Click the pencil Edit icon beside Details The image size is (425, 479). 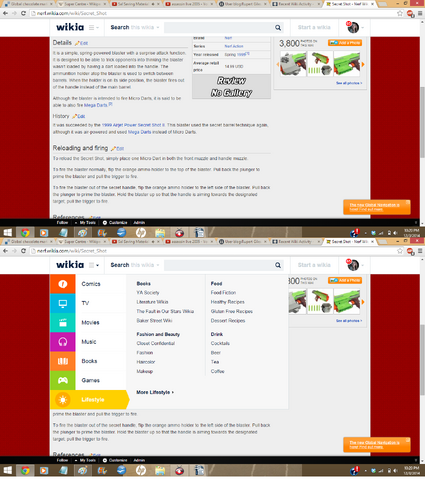[x=81, y=43]
